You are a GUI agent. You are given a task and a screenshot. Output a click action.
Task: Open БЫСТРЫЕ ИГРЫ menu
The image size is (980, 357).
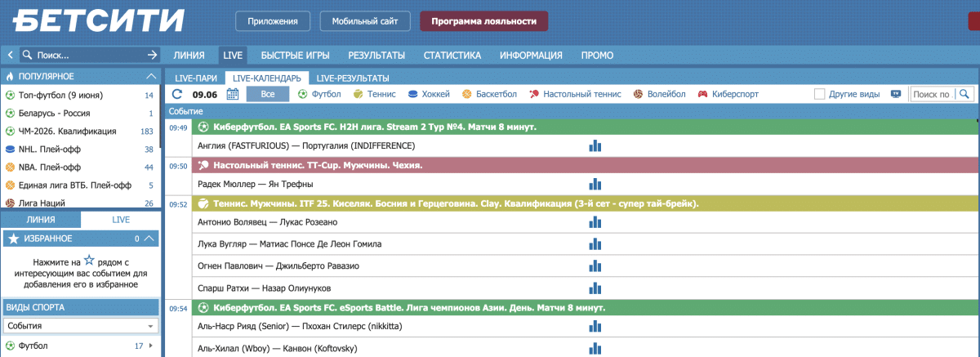click(x=296, y=56)
